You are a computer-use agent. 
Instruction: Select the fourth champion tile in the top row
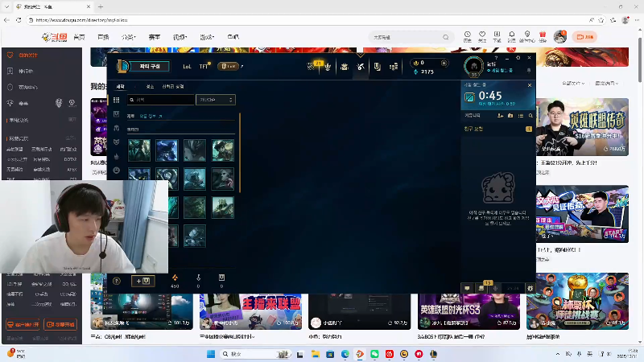(223, 150)
